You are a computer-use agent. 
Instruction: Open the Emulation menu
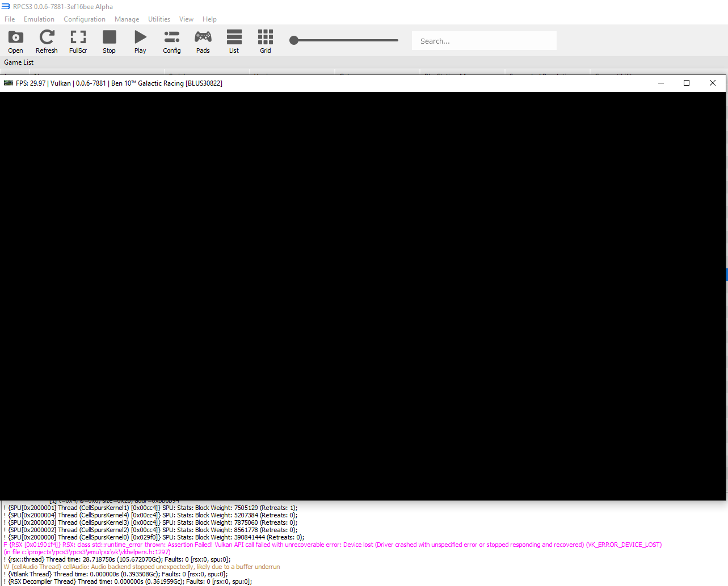39,19
